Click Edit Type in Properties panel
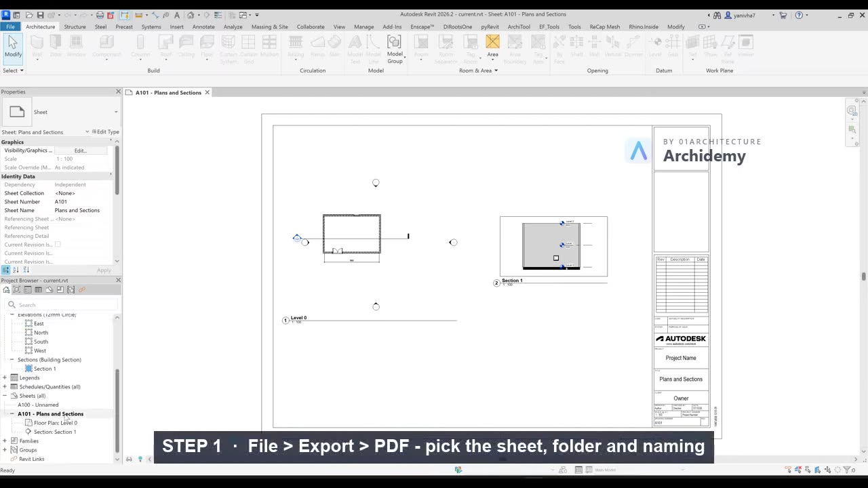This screenshot has width=868, height=488. tap(104, 132)
